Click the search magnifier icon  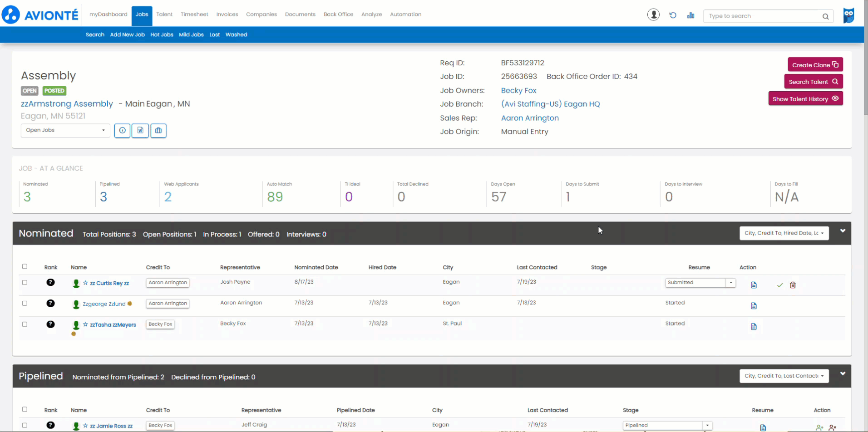[825, 16]
